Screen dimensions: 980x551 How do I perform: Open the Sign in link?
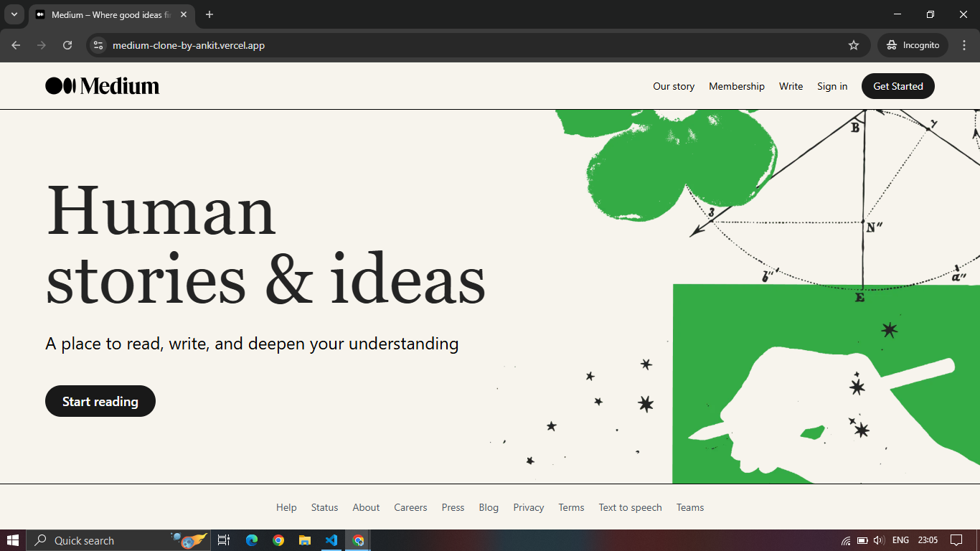click(832, 86)
